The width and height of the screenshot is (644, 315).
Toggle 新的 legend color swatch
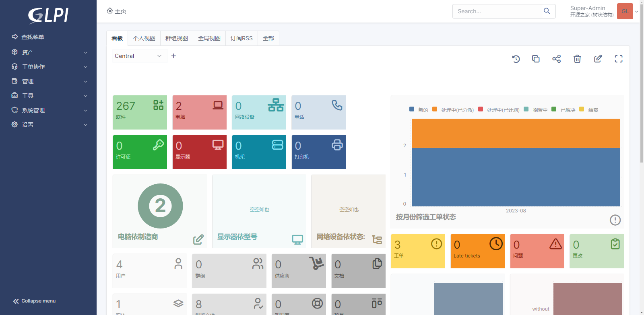(x=412, y=109)
